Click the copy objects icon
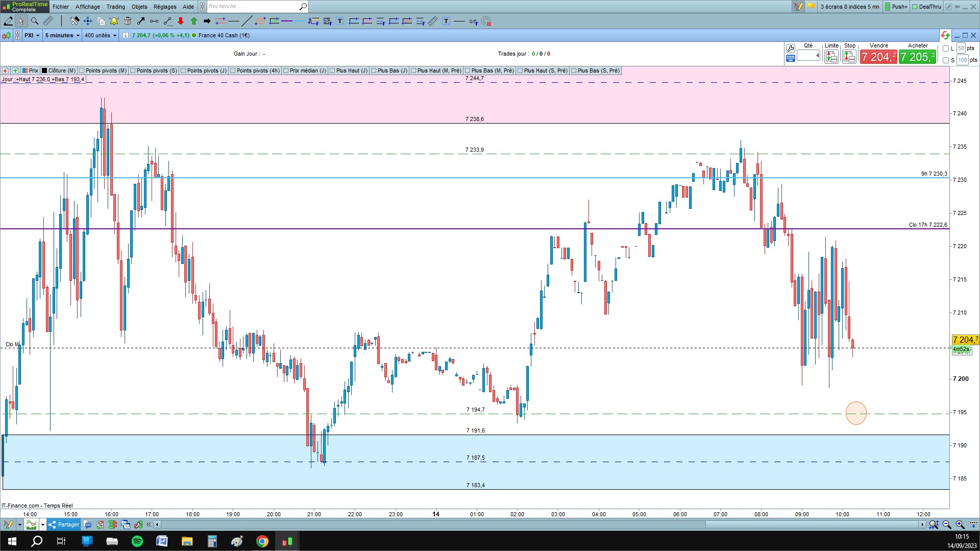Screen dimensions: 980x551 coord(101,21)
